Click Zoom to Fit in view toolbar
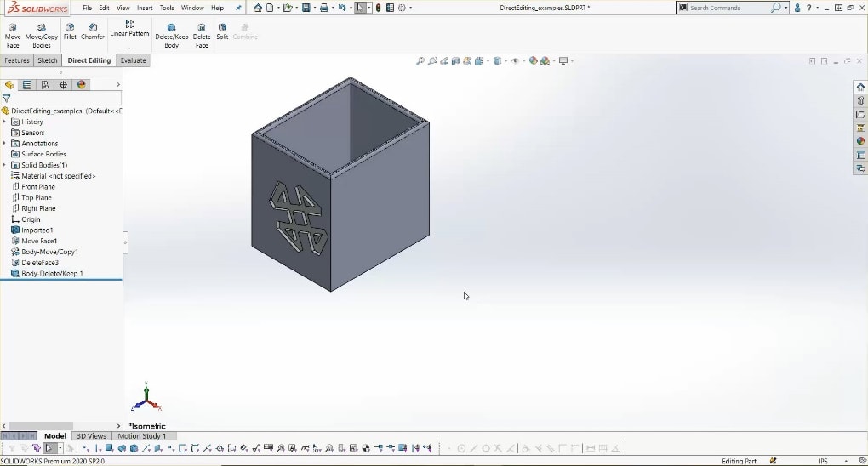This screenshot has height=466, width=868. click(x=420, y=61)
